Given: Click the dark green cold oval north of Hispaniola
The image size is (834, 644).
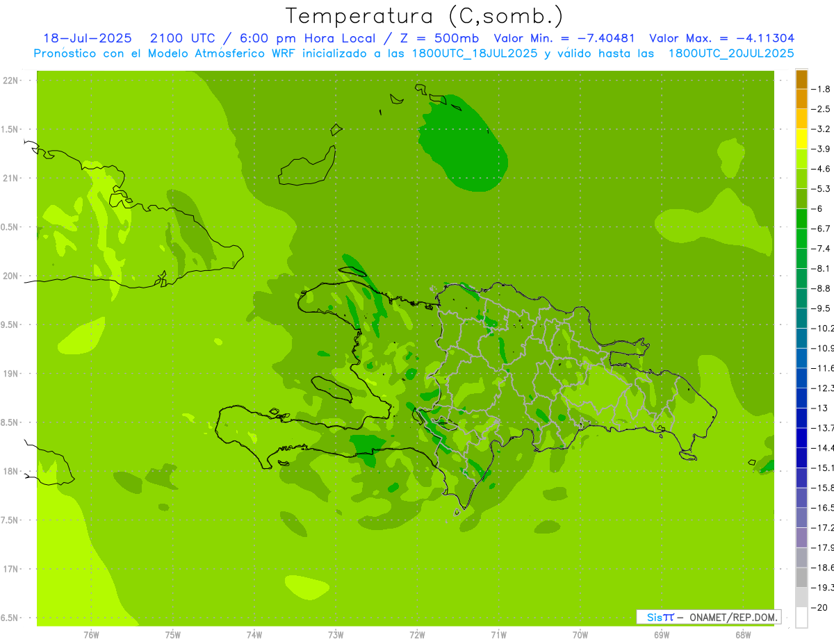Looking at the screenshot, I should pyautogui.click(x=462, y=144).
